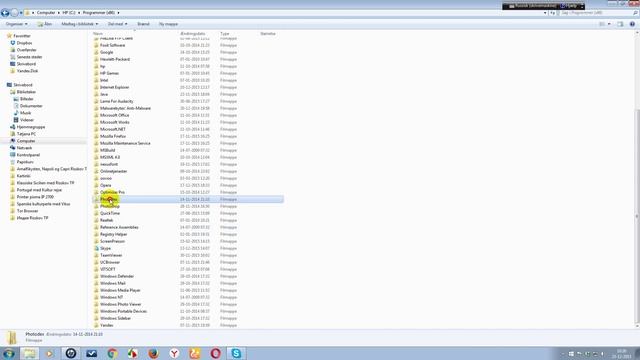Select the Hewlett-Packard folder row

[188, 59]
